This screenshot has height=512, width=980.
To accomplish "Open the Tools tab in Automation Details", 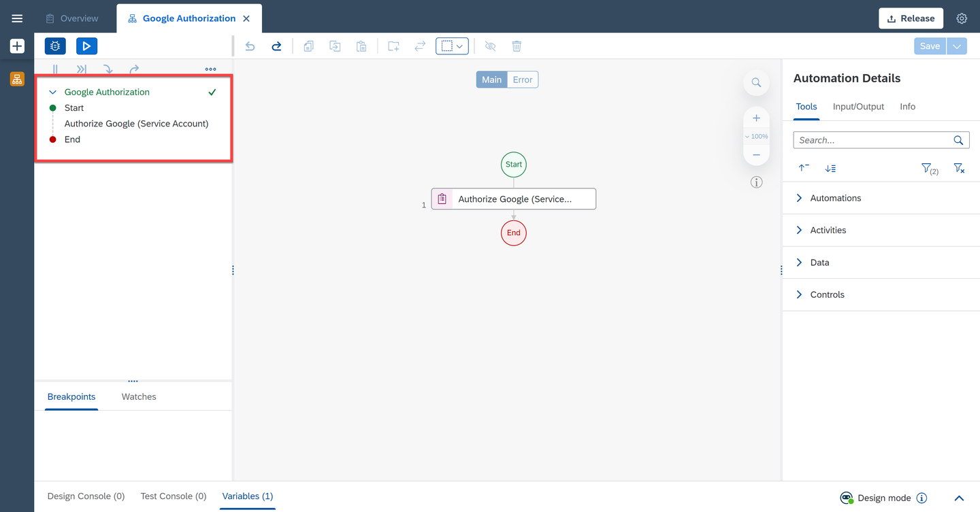I will pos(806,107).
